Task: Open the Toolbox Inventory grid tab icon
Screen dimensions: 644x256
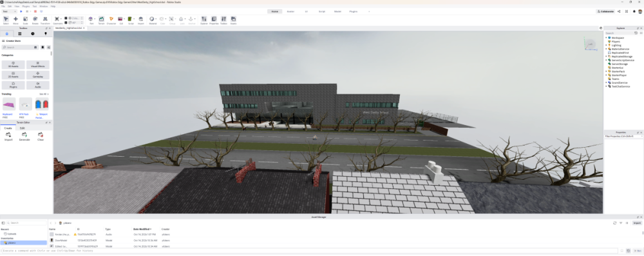Action: [20, 34]
